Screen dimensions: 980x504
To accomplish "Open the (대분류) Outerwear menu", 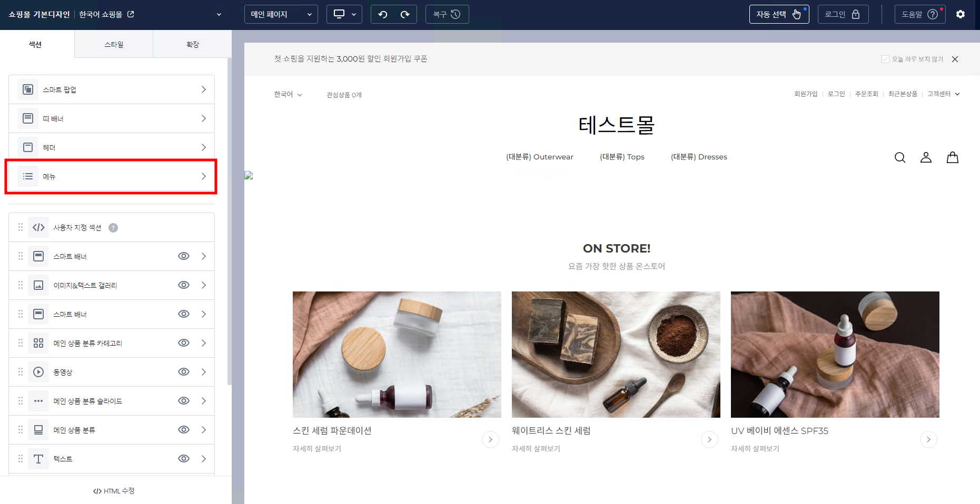I will (x=540, y=157).
